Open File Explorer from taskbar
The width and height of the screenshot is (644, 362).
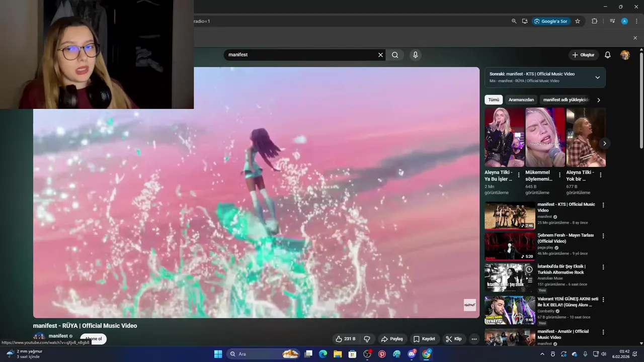(338, 354)
